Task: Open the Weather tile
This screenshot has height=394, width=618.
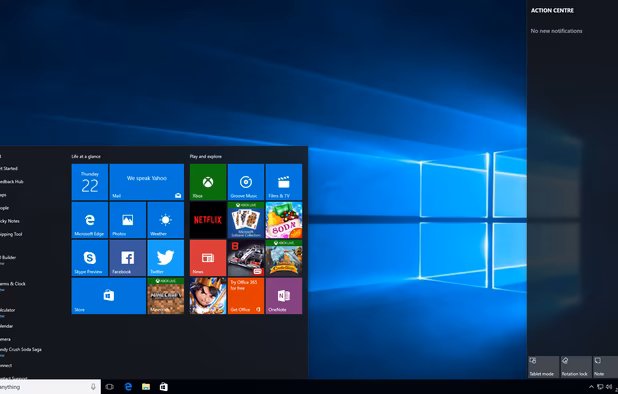Action: 166,220
